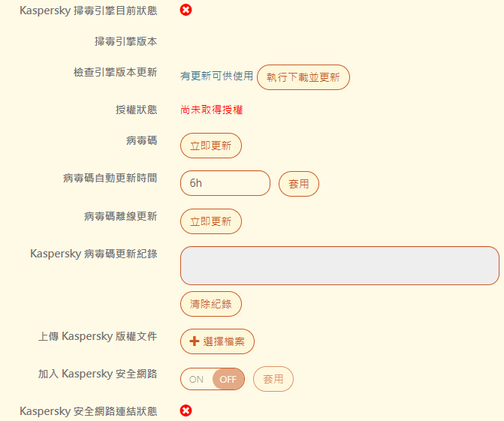Click the red 尚未取得授權 status text

tap(212, 110)
